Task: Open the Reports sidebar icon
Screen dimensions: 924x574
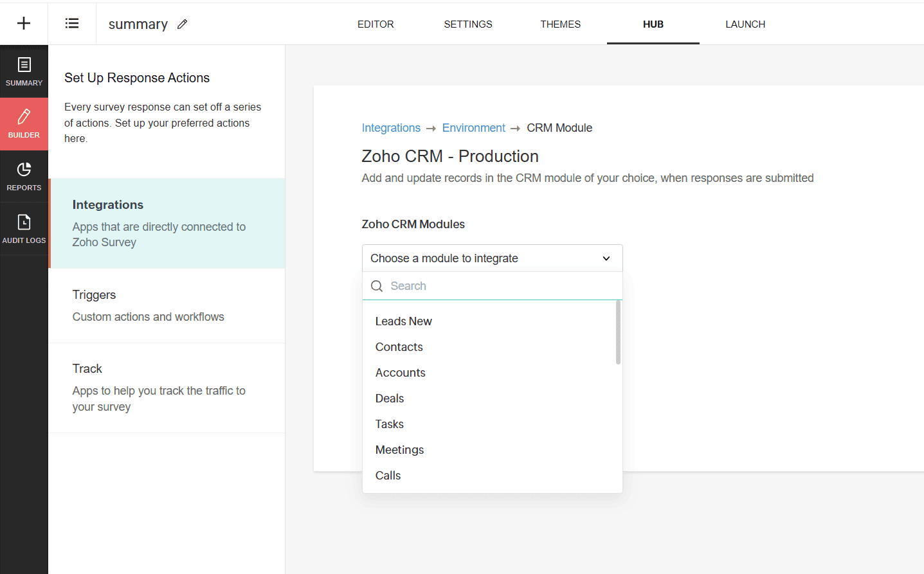Action: point(24,176)
